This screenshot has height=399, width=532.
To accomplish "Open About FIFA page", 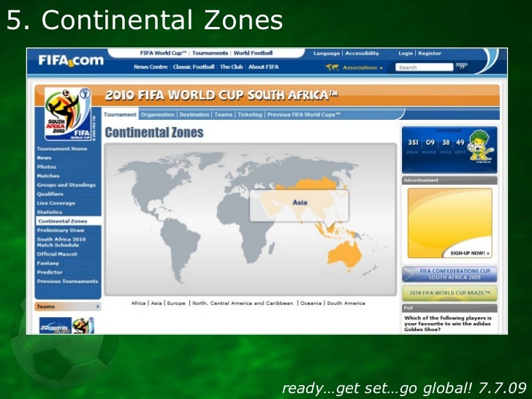I will [263, 66].
